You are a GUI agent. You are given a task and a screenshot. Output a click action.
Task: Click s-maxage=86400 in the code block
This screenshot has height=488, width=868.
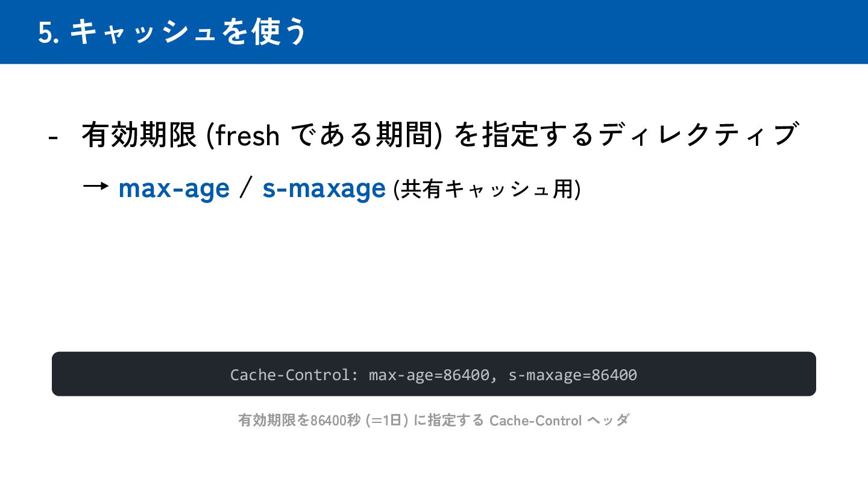point(573,375)
